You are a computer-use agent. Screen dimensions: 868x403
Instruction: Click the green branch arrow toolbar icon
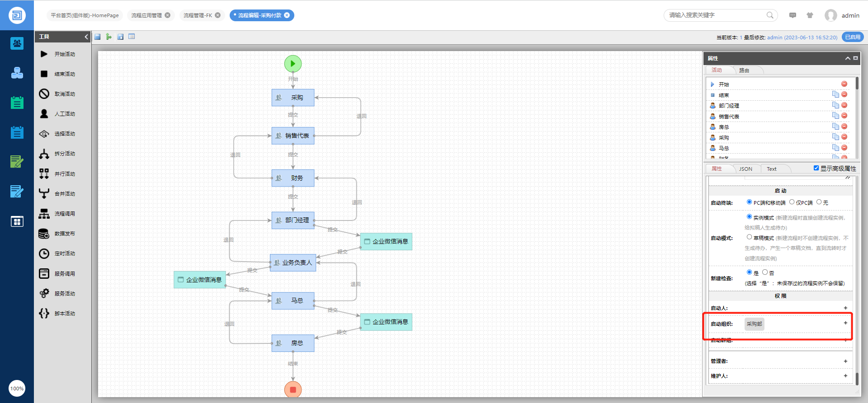click(109, 37)
